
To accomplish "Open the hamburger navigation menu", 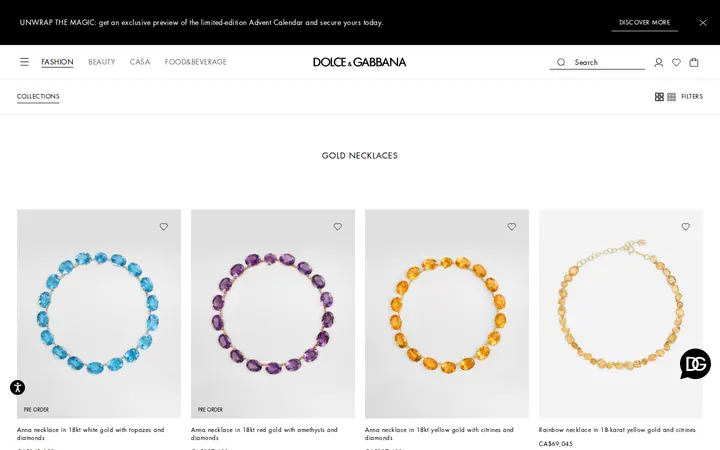I will click(24, 62).
